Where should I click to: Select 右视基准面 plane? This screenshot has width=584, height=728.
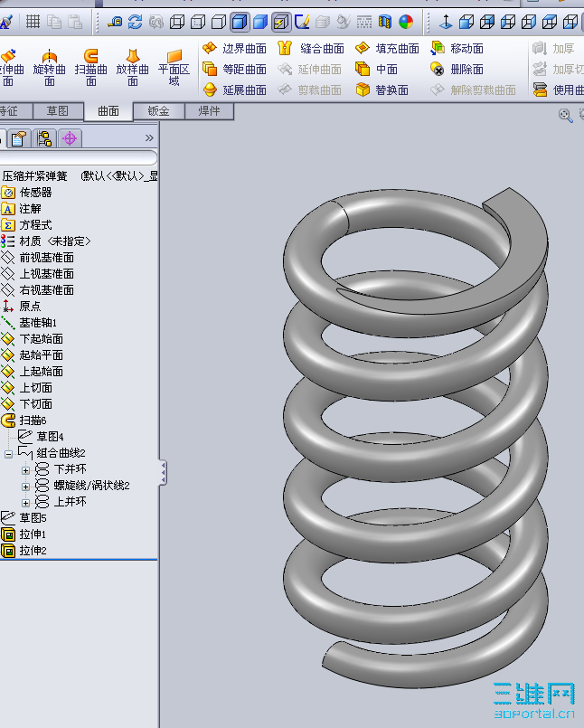[37, 290]
